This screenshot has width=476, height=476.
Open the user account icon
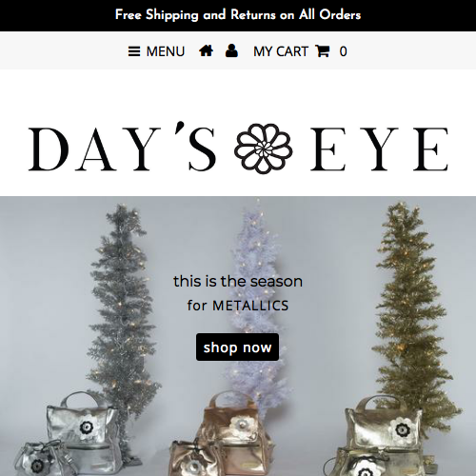pyautogui.click(x=231, y=50)
